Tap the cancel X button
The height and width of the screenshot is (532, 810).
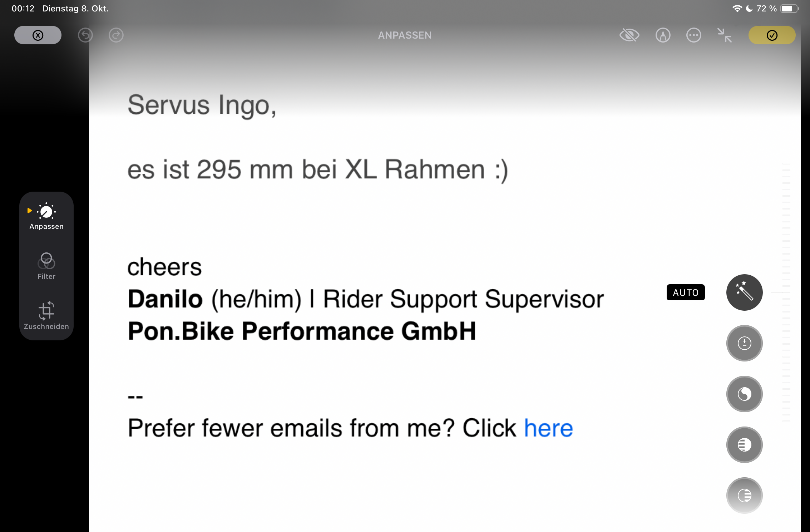click(x=38, y=35)
